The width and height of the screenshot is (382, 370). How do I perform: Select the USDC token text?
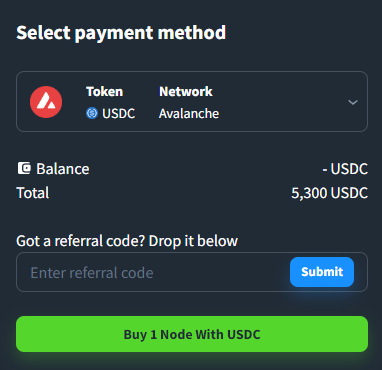[118, 114]
